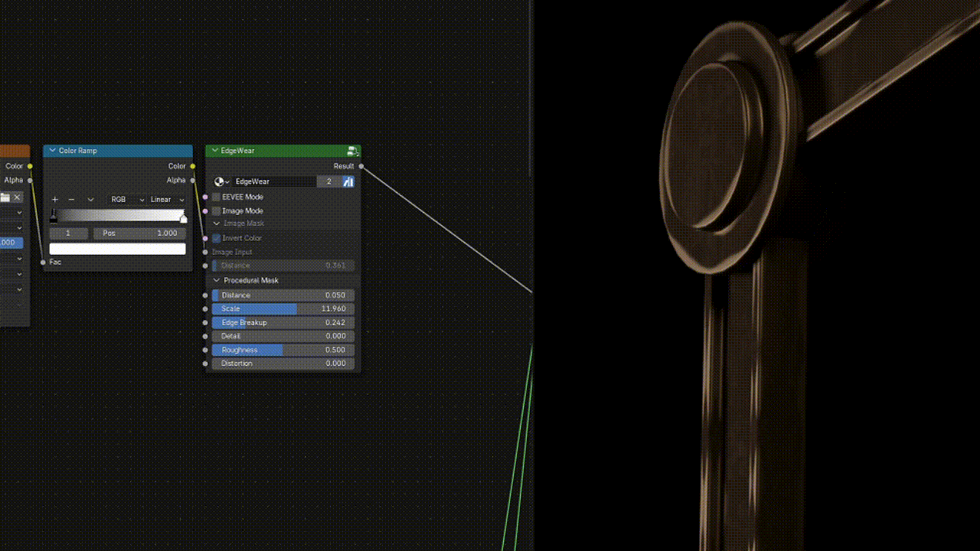The image size is (980, 551).
Task: Click the add color stop plus icon
Action: coord(55,200)
